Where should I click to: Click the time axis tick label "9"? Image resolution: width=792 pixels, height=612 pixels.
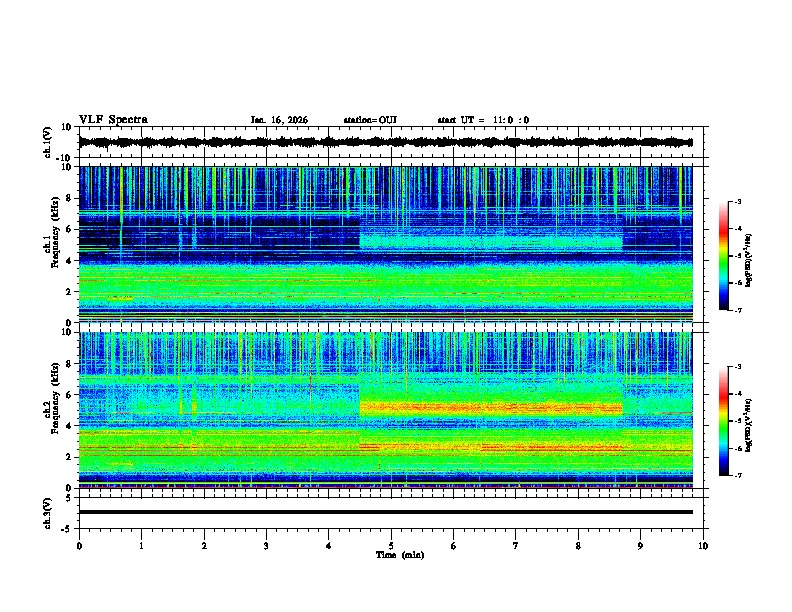[x=640, y=546]
